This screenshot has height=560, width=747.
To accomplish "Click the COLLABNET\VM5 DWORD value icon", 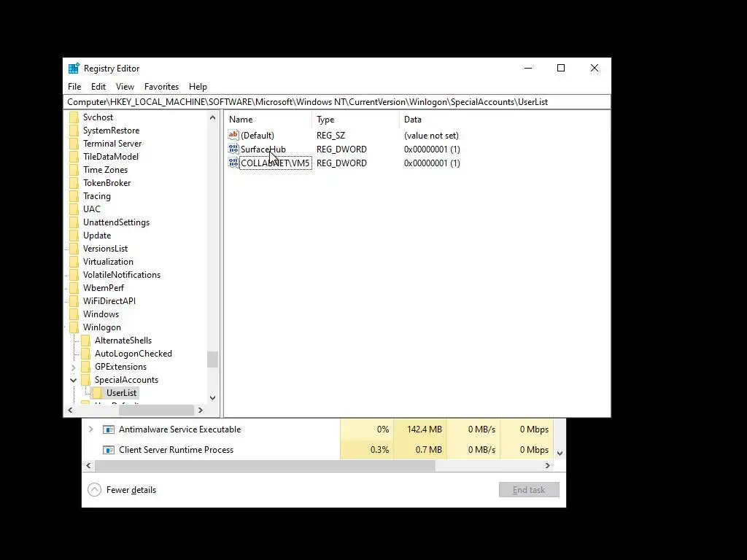I will [233, 163].
